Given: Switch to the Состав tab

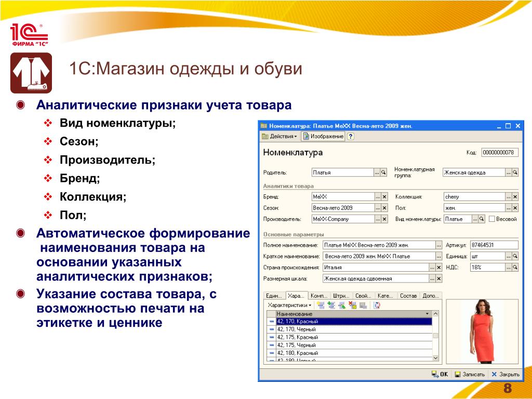Looking at the screenshot, I should point(408,296).
